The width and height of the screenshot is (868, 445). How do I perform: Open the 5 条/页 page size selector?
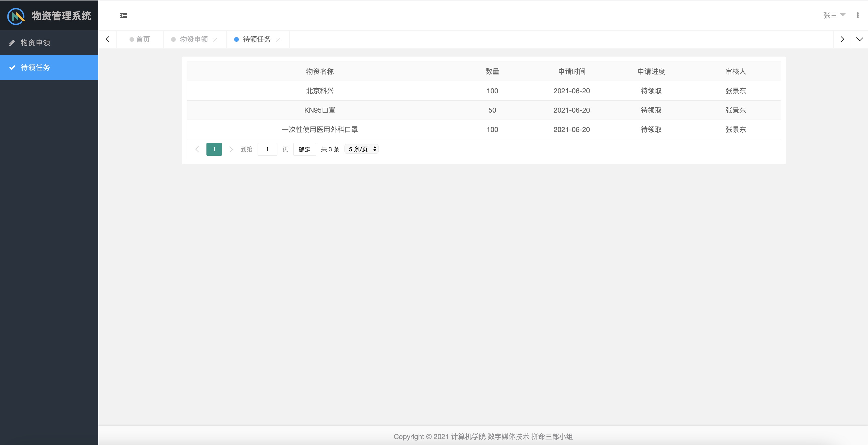pos(362,149)
